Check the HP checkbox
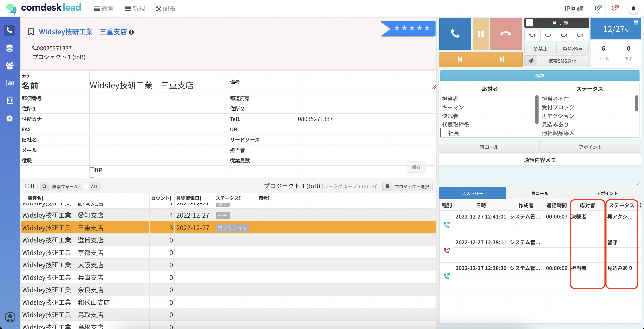 [92, 170]
